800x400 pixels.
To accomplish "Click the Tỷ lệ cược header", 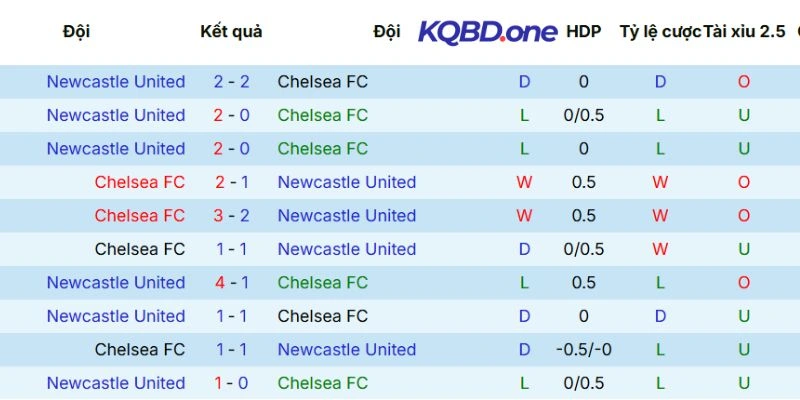I will (x=660, y=32).
